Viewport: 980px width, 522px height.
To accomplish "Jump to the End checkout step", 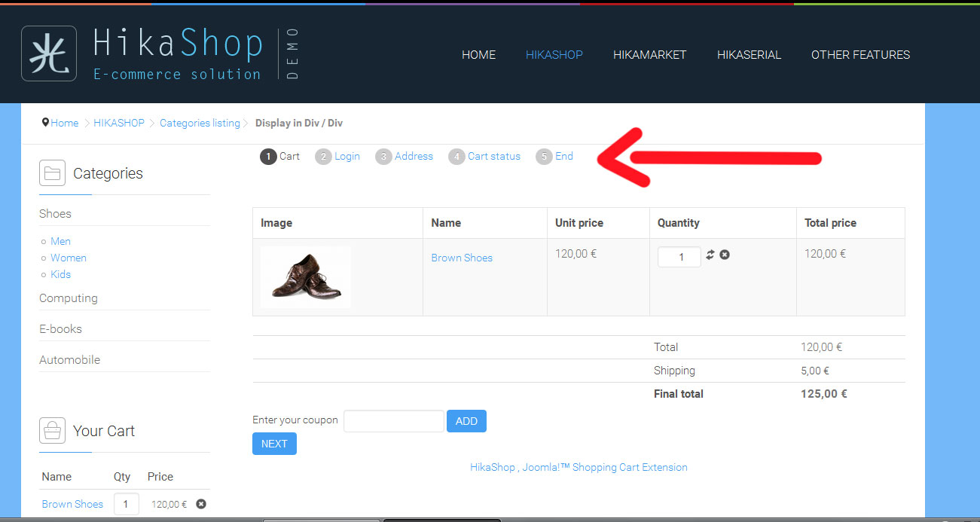I will pos(564,156).
